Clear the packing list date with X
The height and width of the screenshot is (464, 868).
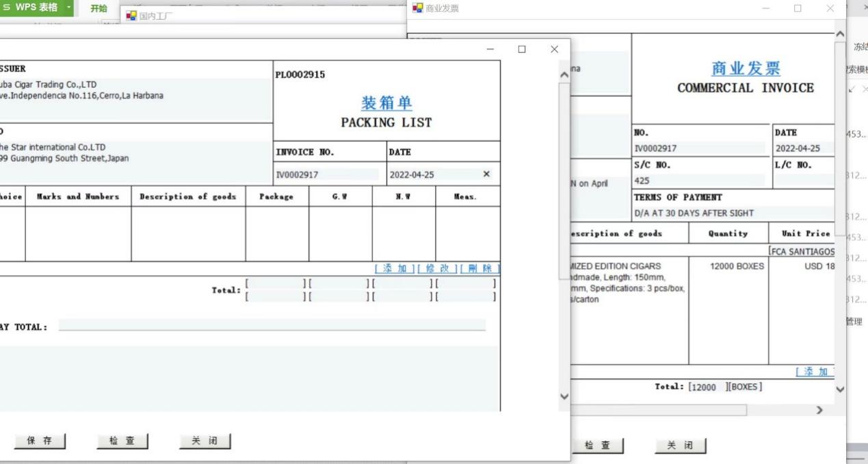pyautogui.click(x=486, y=175)
